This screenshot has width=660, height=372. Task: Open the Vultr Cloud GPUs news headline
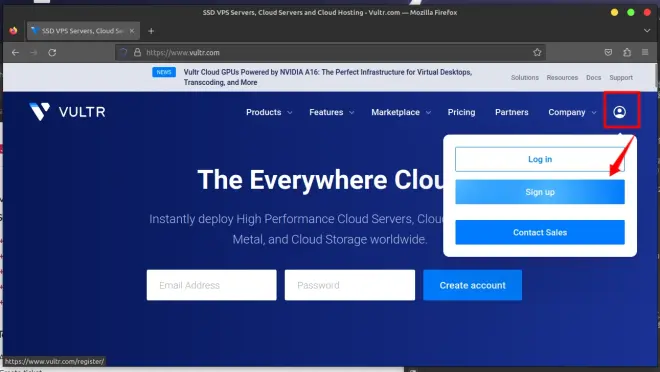(x=327, y=77)
